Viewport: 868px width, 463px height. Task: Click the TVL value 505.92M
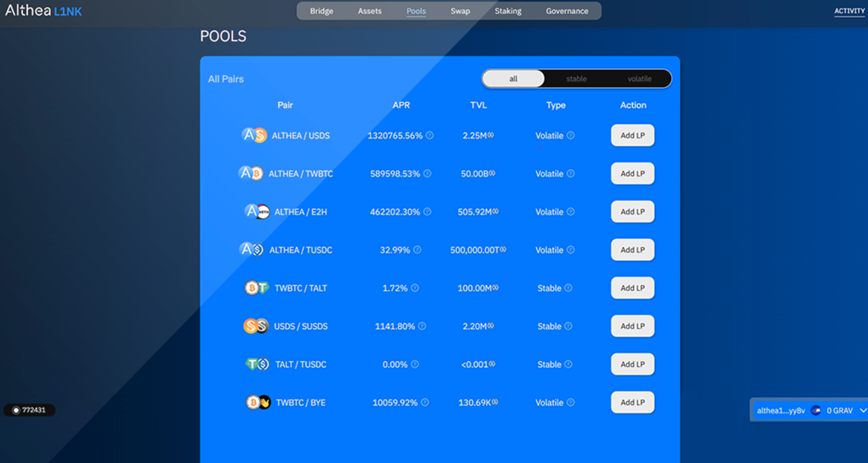[475, 212]
